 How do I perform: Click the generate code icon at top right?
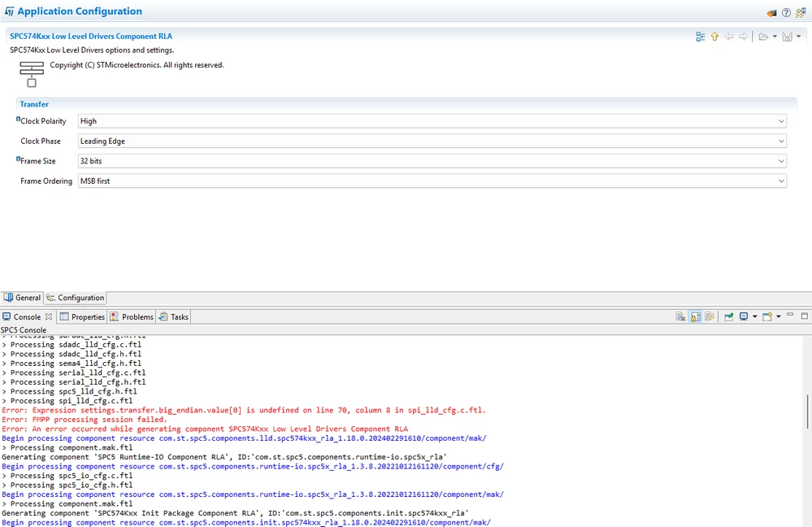tap(801, 12)
